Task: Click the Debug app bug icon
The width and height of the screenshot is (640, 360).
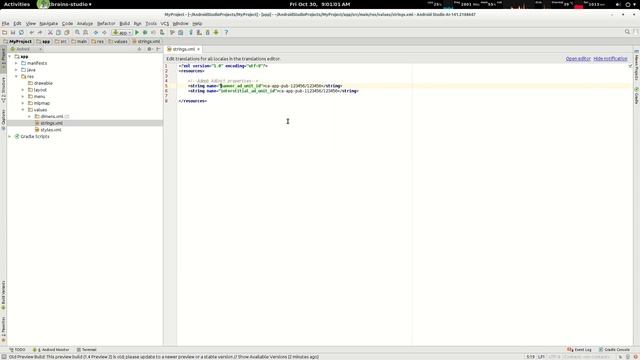Action: (x=145, y=32)
